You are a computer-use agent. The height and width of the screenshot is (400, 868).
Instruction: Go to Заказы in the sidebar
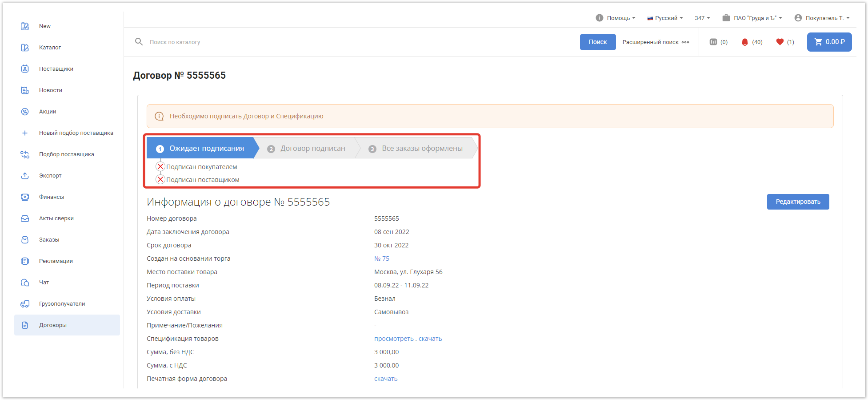(x=49, y=240)
